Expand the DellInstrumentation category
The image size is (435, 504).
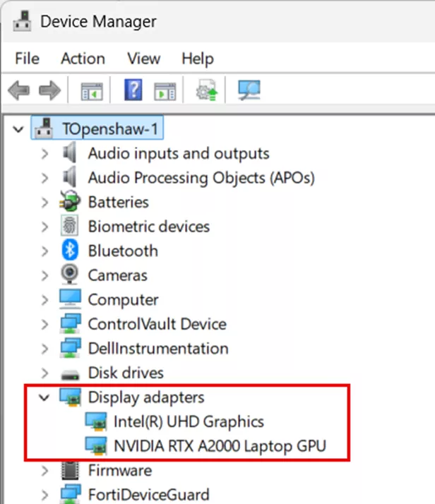(44, 349)
